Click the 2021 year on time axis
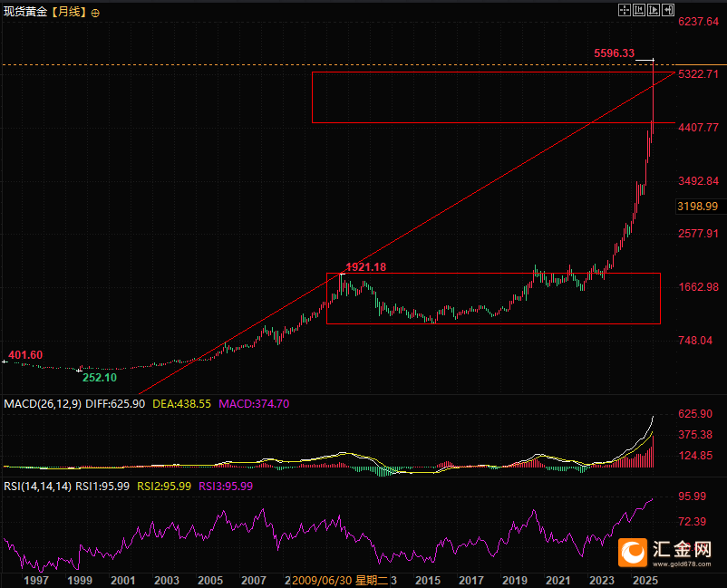Image resolution: width=727 pixels, height=588 pixels. tap(557, 581)
